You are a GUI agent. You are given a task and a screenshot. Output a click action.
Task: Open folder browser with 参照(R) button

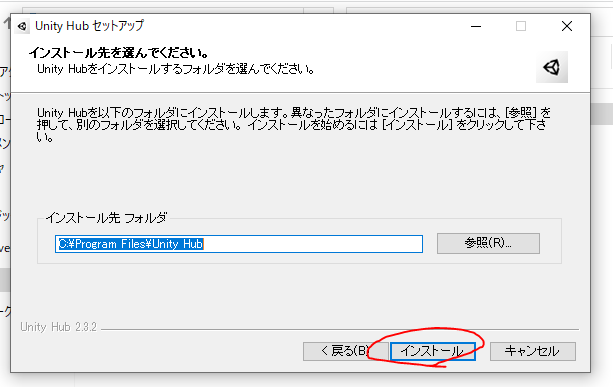tap(488, 243)
